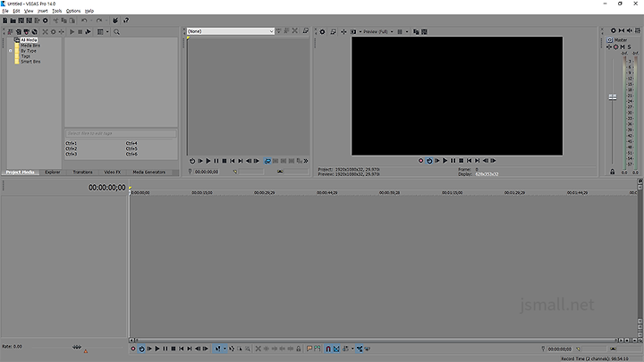Toggle Loop Playback in Video Preview

tap(429, 161)
